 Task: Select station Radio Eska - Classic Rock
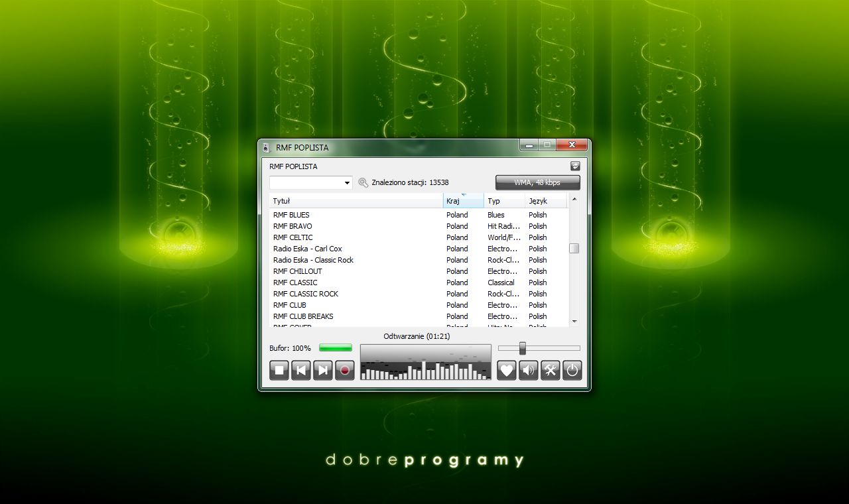[313, 260]
